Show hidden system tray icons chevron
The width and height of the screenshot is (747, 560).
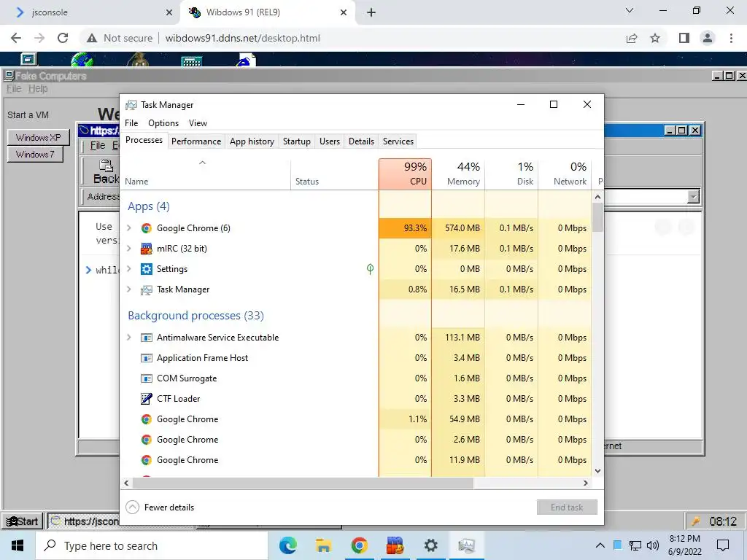point(600,545)
